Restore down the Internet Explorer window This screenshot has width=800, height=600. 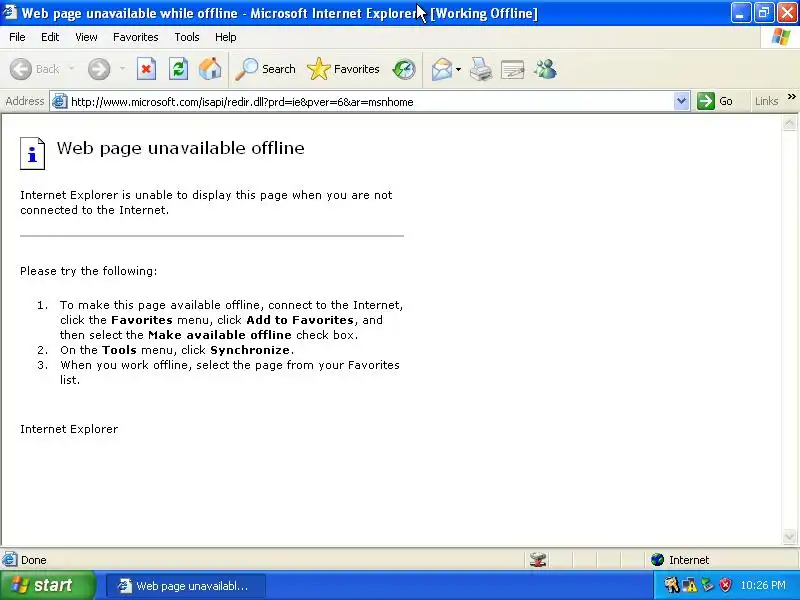pyautogui.click(x=764, y=13)
